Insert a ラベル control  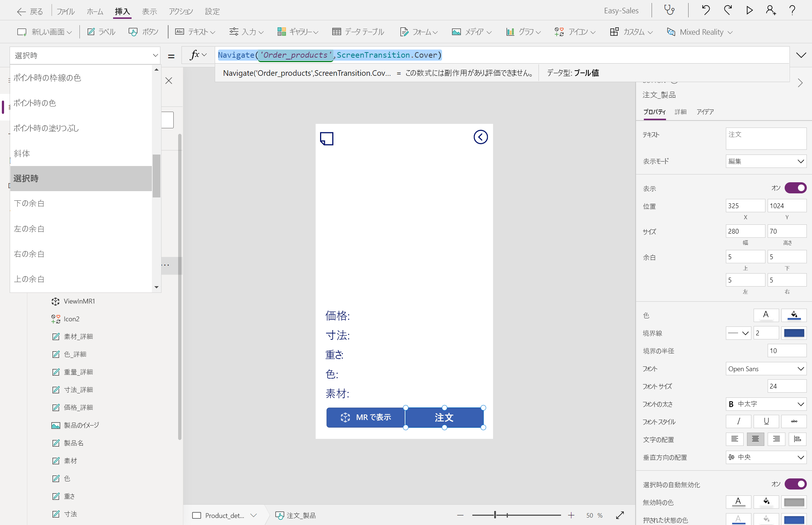point(101,32)
